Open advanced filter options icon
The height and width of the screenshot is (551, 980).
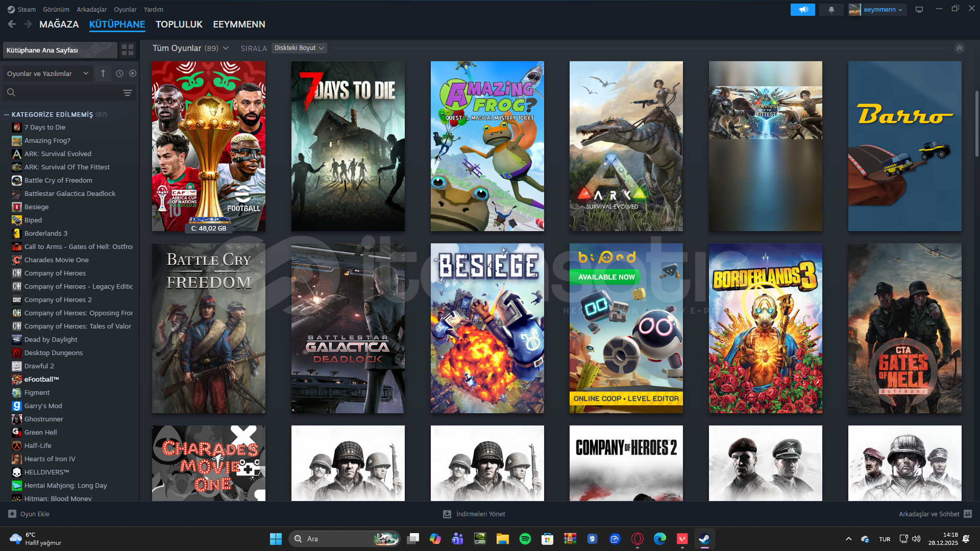tap(128, 92)
